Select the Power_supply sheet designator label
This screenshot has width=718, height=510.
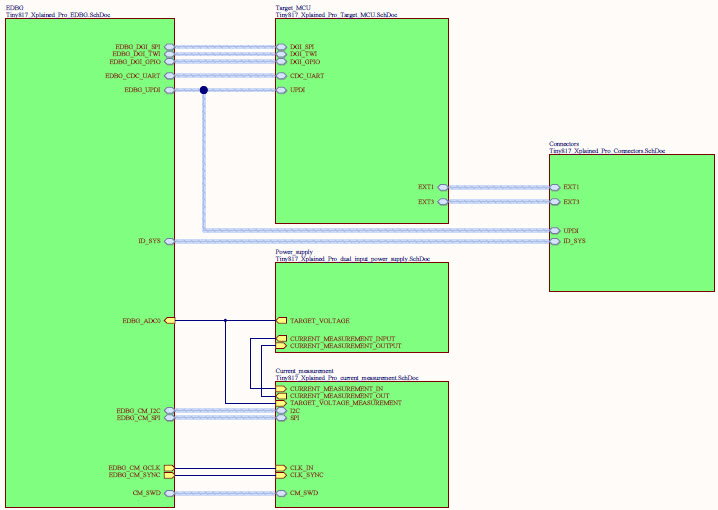pyautogui.click(x=295, y=252)
